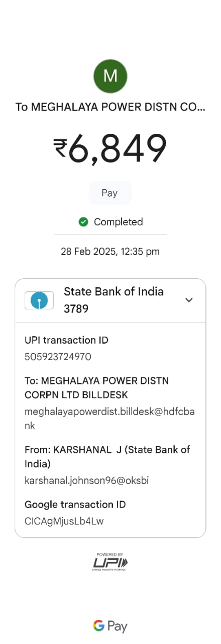The image size is (221, 644).
Task: Click the State Bank of India 3789 account row
Action: pos(111,300)
